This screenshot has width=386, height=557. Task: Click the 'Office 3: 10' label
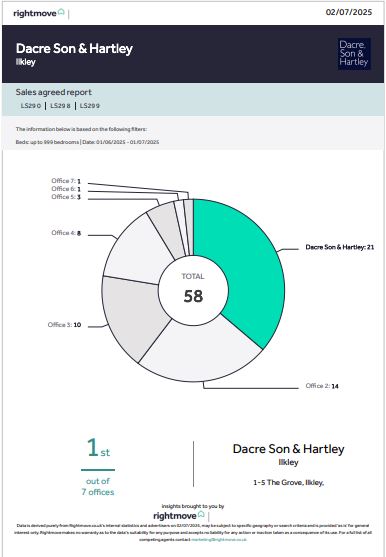[64, 325]
